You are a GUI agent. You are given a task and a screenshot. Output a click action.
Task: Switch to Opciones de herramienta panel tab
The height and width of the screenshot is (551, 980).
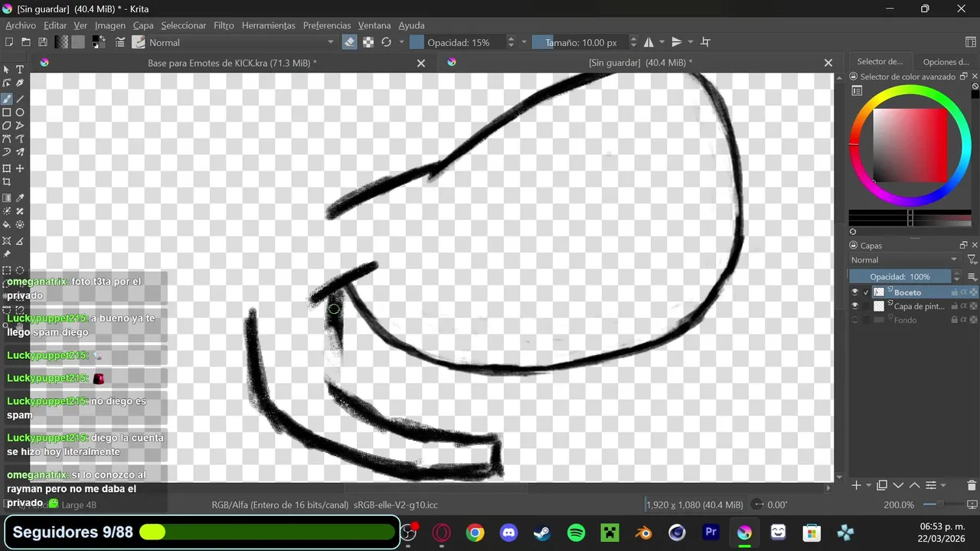(x=946, y=62)
